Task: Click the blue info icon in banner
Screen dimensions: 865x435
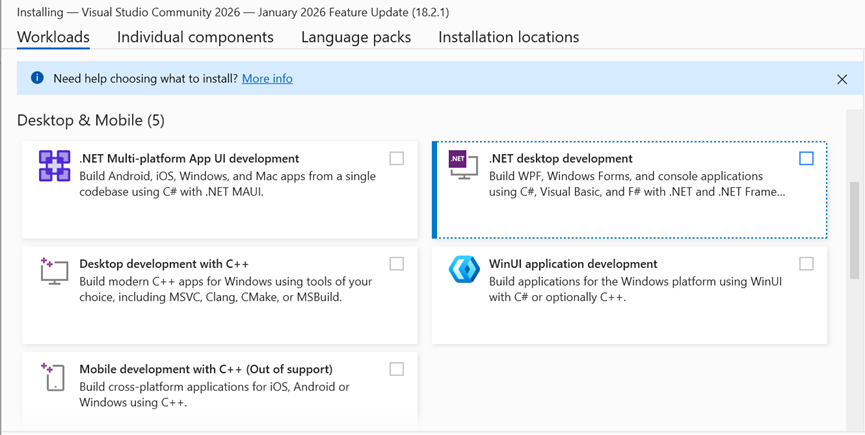Action: pos(37,78)
